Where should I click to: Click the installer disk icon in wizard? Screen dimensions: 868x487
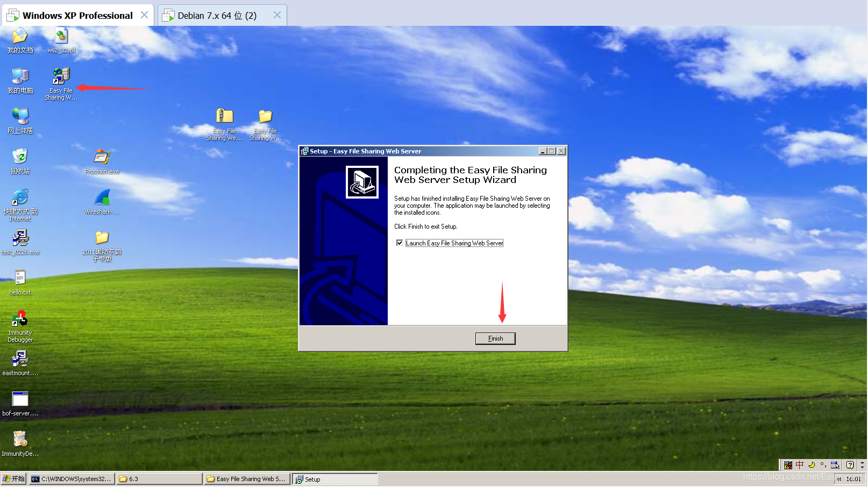point(362,182)
